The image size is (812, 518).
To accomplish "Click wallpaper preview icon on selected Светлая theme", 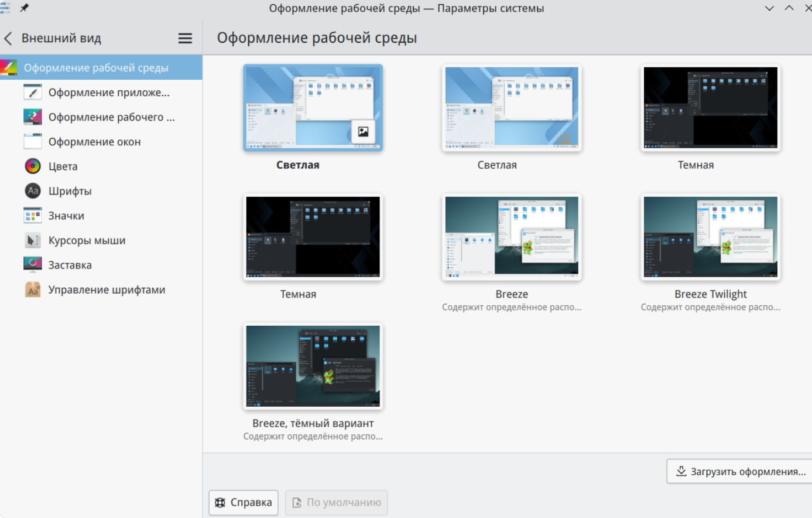I will coord(363,132).
